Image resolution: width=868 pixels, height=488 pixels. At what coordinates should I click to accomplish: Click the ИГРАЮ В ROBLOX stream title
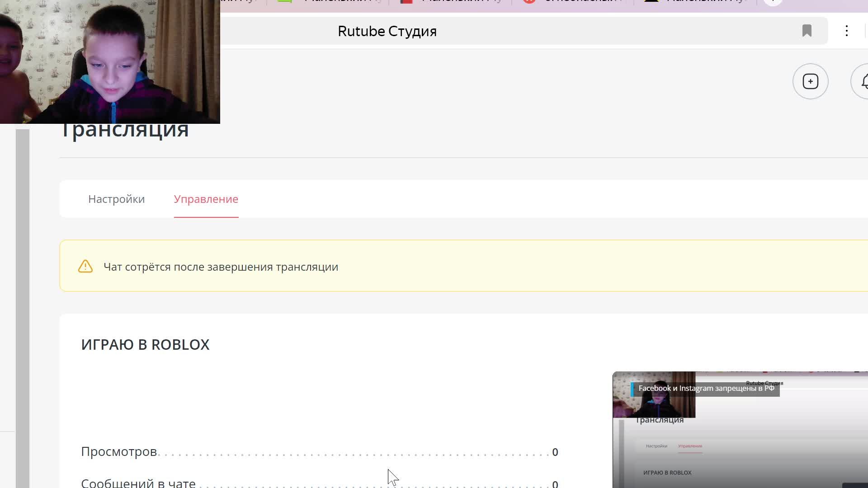pos(145,344)
